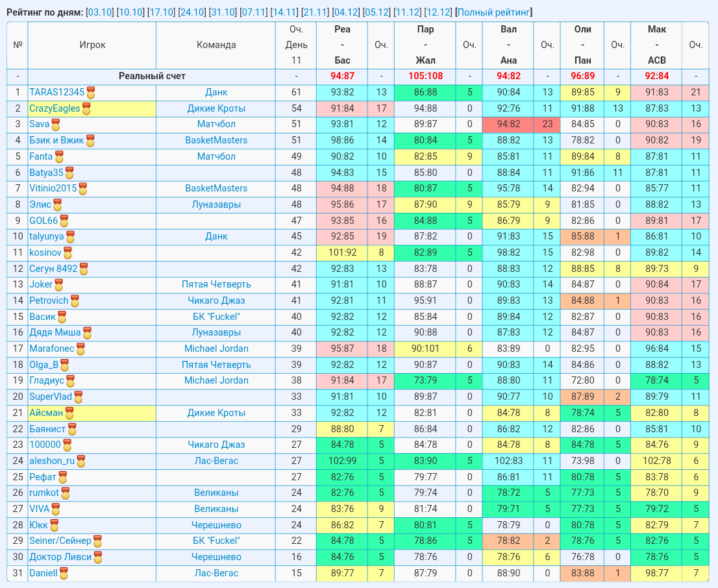
Task: Click the medal icon next to Batya35
Action: point(69,173)
